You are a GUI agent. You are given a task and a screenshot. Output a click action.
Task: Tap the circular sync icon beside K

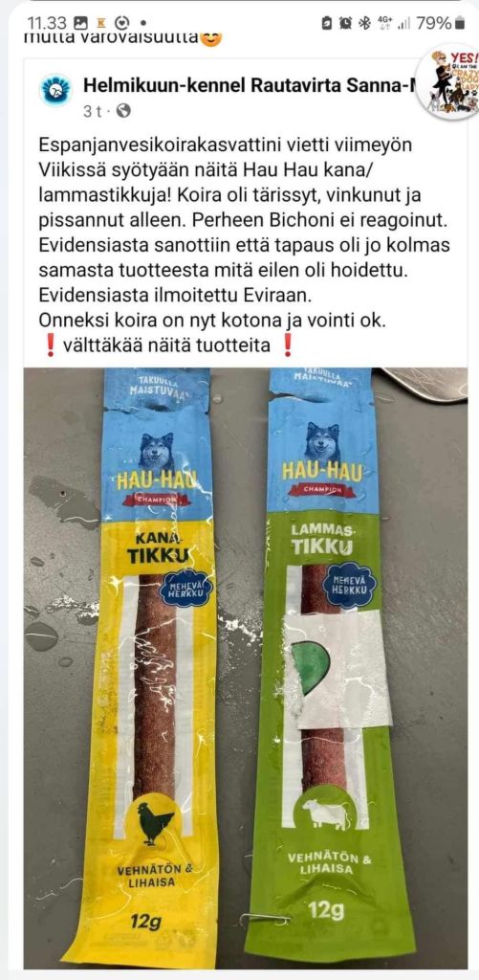tap(122, 24)
